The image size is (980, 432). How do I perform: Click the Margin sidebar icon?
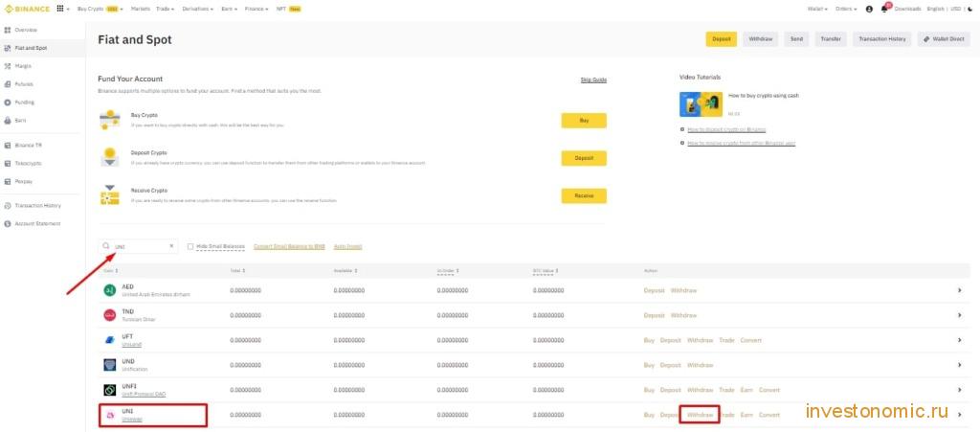8,66
